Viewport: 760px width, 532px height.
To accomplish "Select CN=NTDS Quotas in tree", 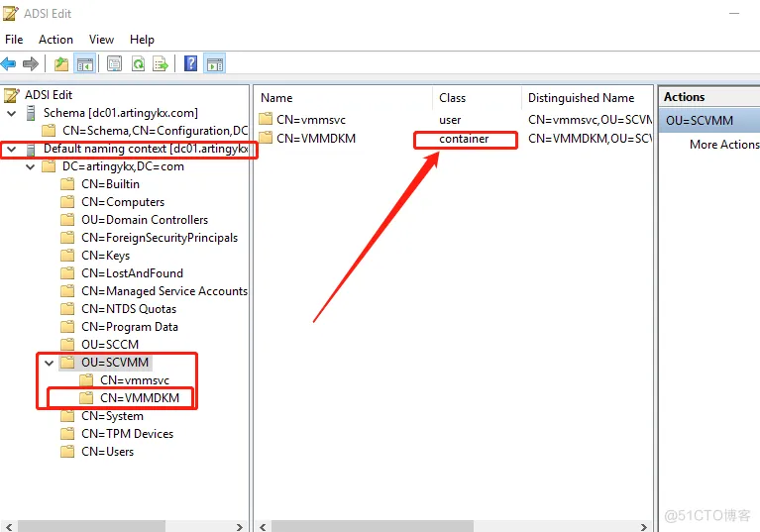I will (x=129, y=309).
